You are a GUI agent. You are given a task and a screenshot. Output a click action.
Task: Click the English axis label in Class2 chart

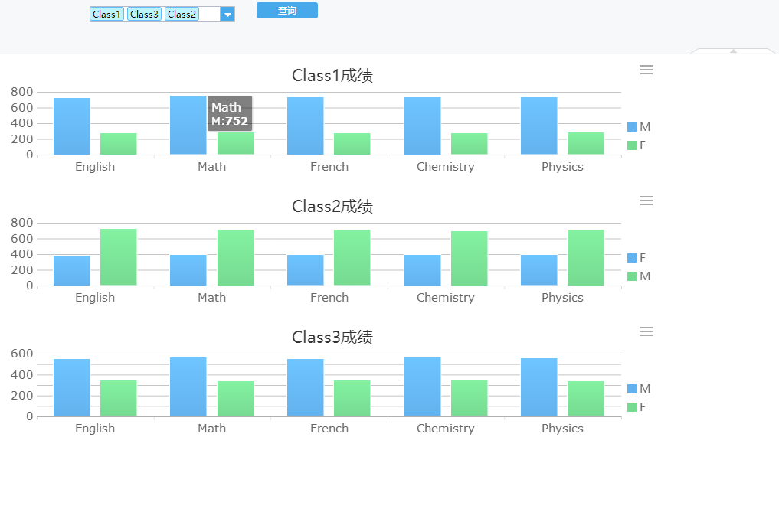[95, 298]
